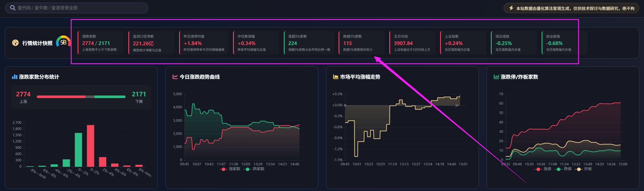Screen dimensions: 644x191
Task: Toggle the 跌家数 legend series
Action: 255,169
